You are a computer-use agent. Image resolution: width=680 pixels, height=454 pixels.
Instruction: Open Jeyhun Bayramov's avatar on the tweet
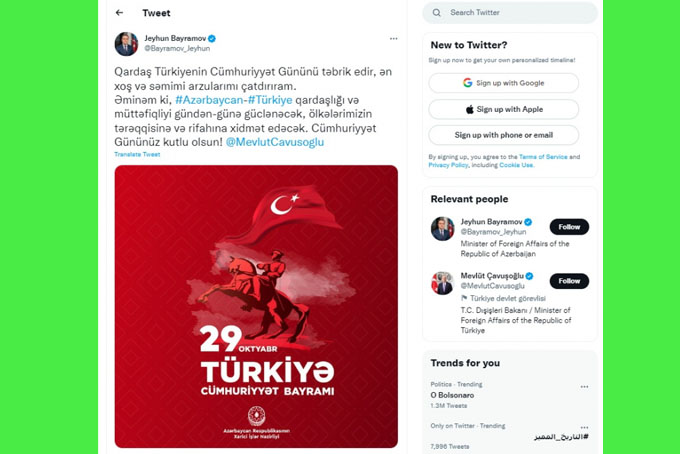[126, 44]
